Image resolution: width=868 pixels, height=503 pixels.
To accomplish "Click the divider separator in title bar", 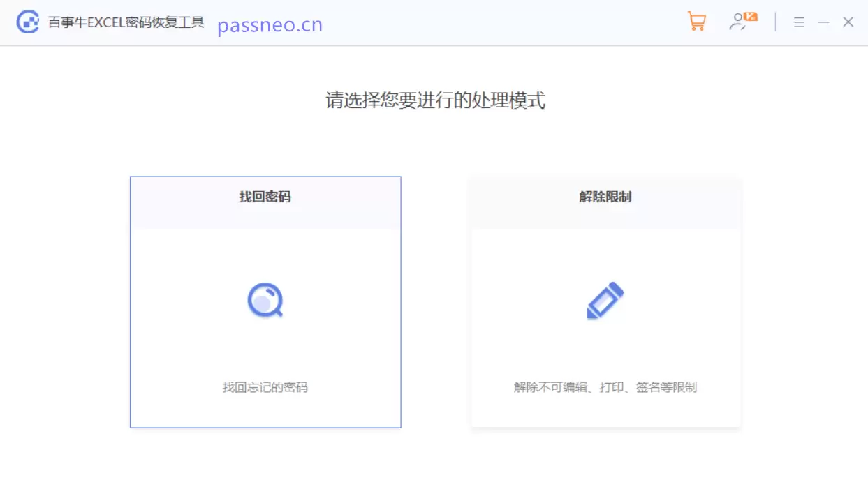I will click(x=774, y=22).
